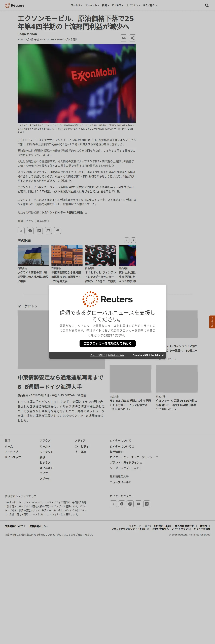This screenshot has height=644, width=215.
Task: Open the ウクライナ南部の河川輸送要衝 article headline
Action: (33, 277)
